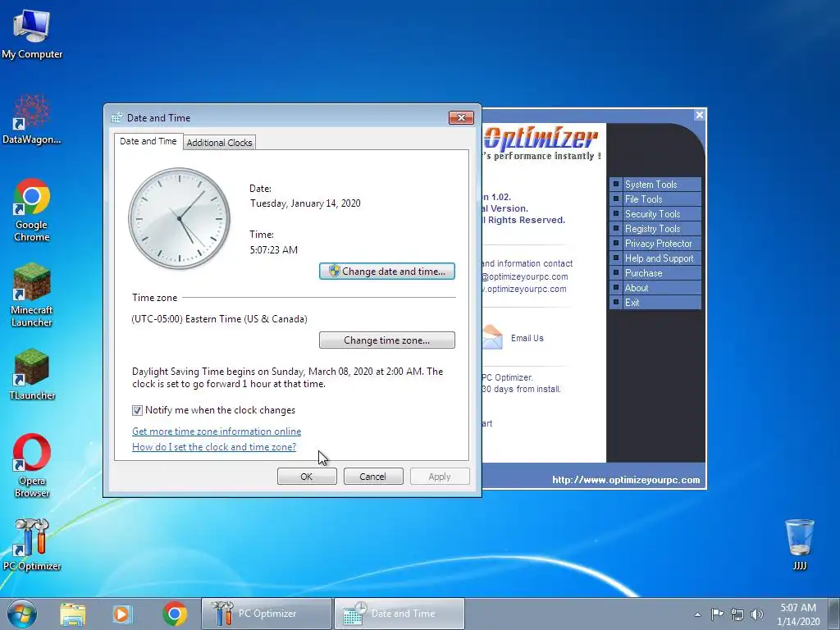Click the Apply button
Image resolution: width=840 pixels, height=630 pixels.
pyautogui.click(x=440, y=477)
